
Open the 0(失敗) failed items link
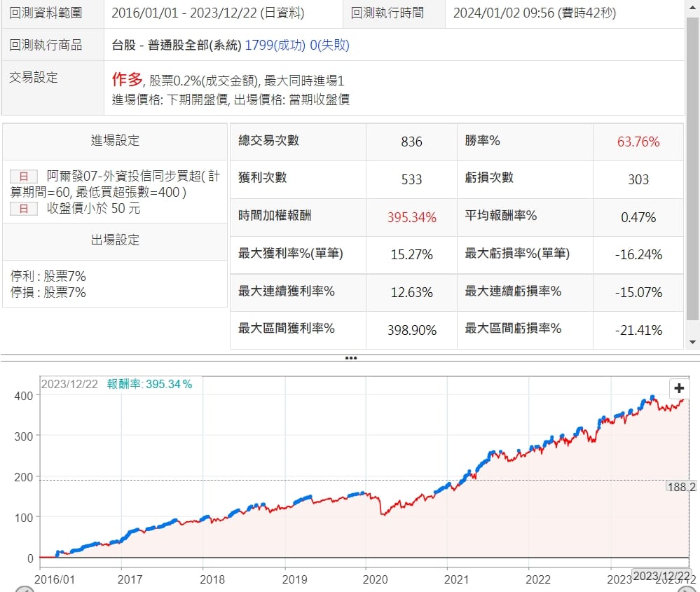coord(329,46)
